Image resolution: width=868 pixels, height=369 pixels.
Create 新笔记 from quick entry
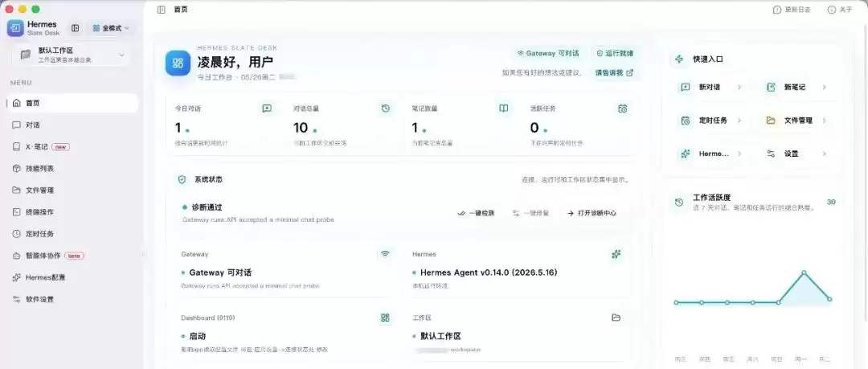click(x=796, y=87)
